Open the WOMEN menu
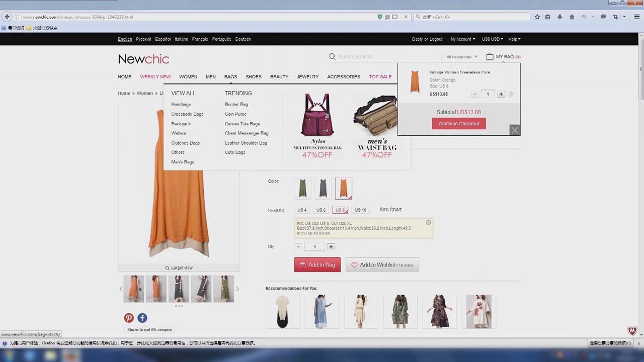This screenshot has height=362, width=644. pos(188,77)
